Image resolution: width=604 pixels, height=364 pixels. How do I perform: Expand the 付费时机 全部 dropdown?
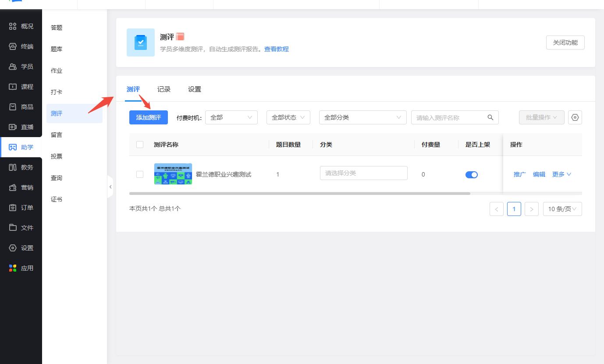tap(231, 117)
